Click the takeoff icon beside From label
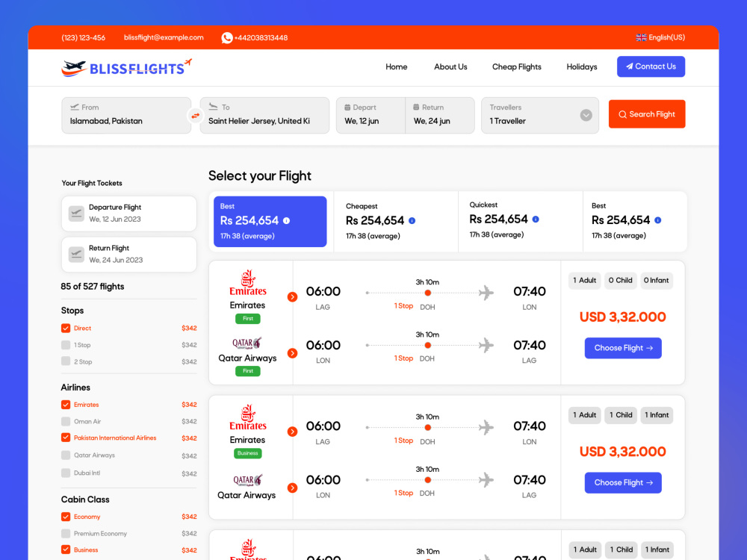747x560 pixels. pos(74,107)
